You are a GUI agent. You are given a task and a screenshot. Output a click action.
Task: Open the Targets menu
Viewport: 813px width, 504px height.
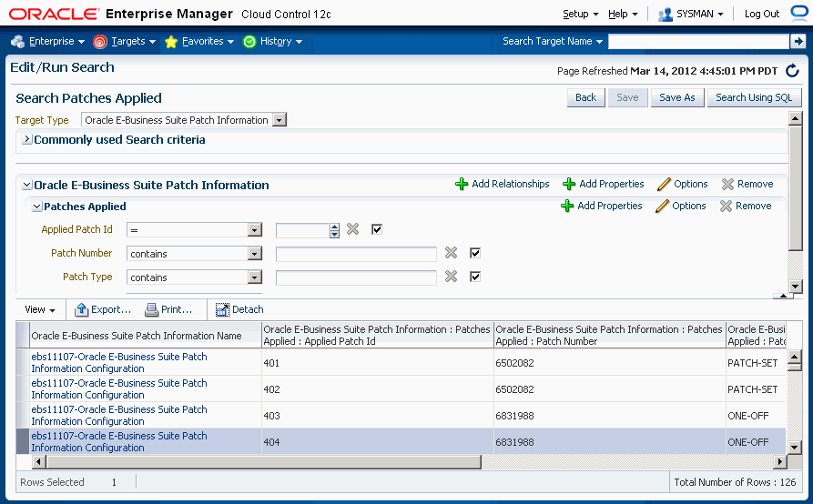[x=125, y=42]
